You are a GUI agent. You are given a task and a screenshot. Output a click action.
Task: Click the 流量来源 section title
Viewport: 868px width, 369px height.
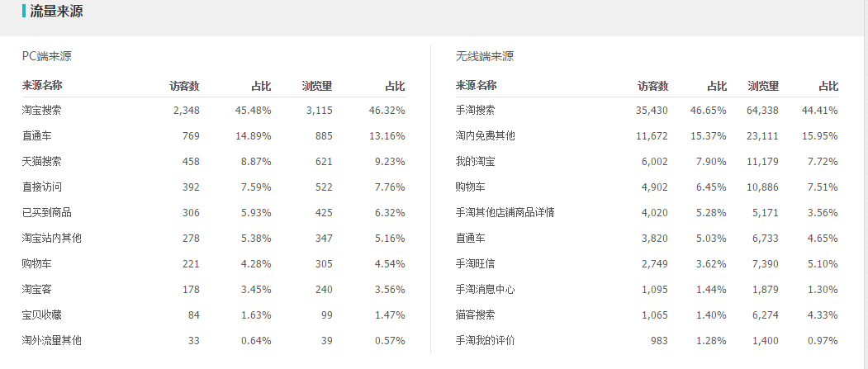pos(56,12)
